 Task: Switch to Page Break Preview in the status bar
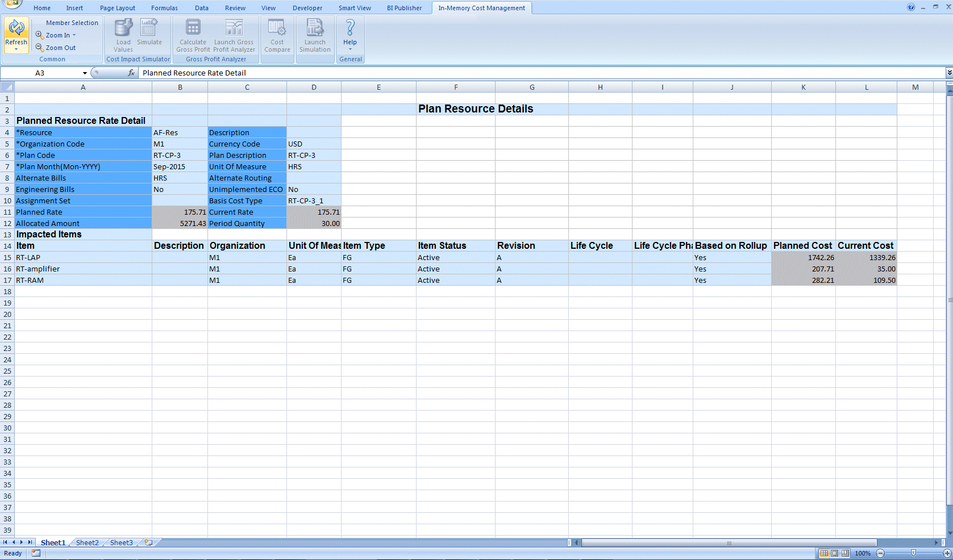pyautogui.click(x=845, y=553)
